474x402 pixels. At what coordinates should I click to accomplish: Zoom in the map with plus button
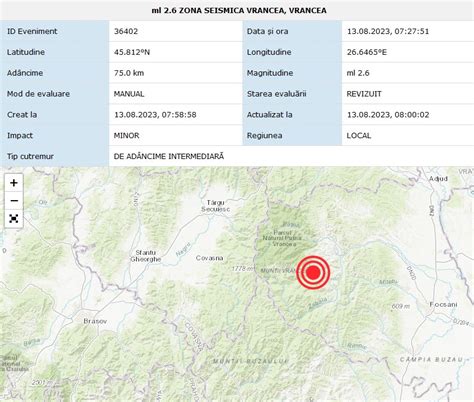14,183
